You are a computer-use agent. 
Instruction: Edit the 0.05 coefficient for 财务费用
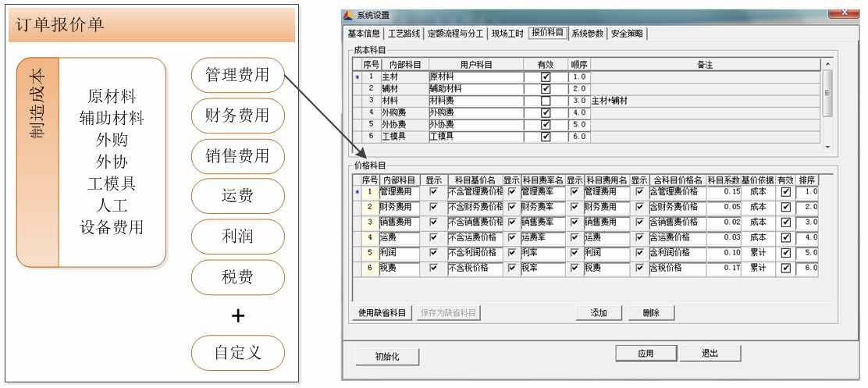[724, 207]
